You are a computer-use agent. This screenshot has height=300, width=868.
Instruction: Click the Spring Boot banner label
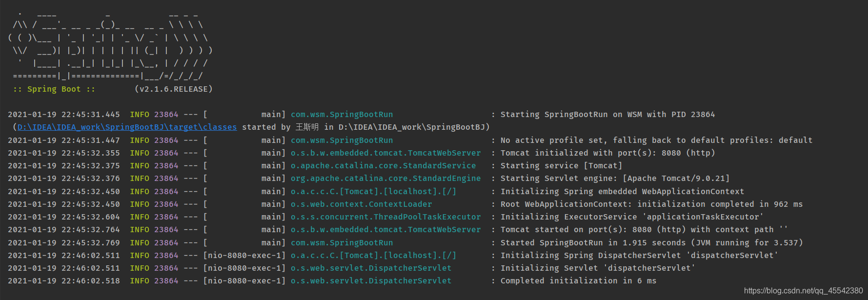pyautogui.click(x=54, y=89)
